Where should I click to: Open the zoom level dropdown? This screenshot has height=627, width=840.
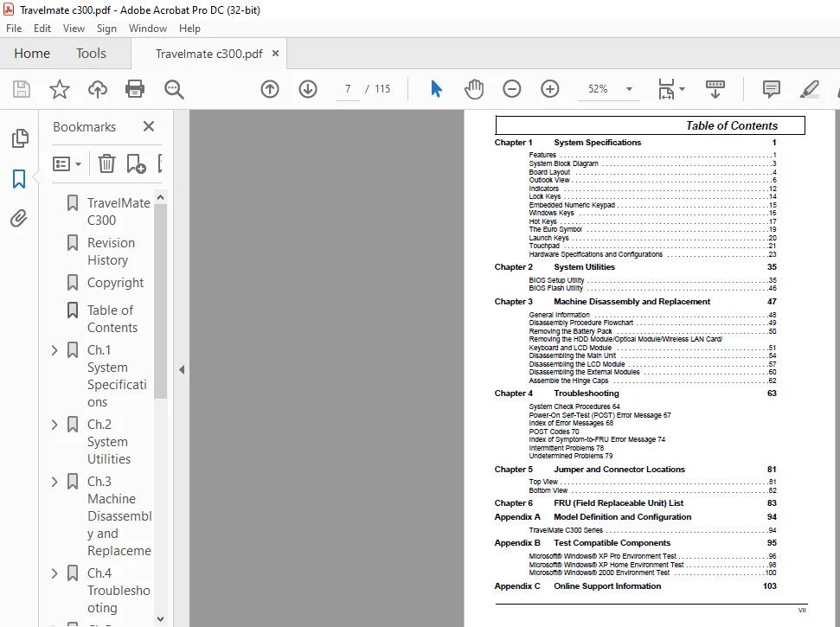[630, 89]
